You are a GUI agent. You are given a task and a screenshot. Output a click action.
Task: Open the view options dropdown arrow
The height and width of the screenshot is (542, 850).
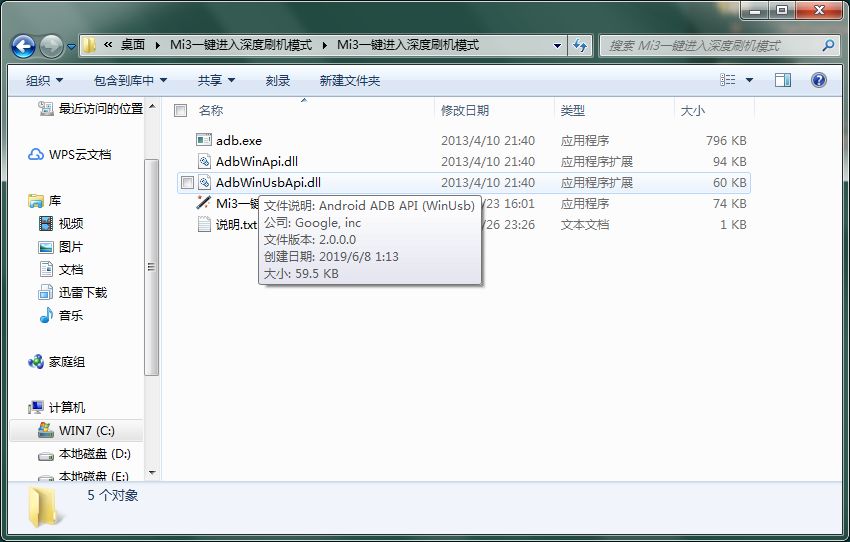pos(750,80)
